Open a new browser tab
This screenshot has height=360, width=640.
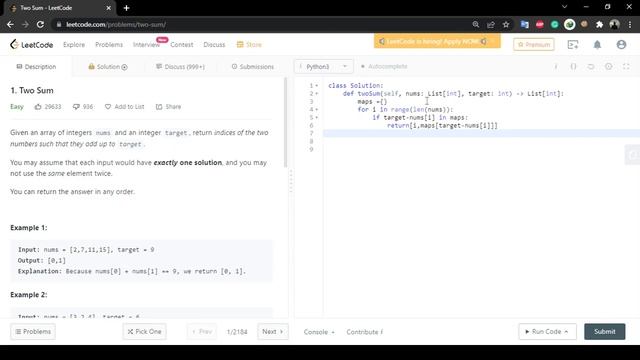pos(126,8)
